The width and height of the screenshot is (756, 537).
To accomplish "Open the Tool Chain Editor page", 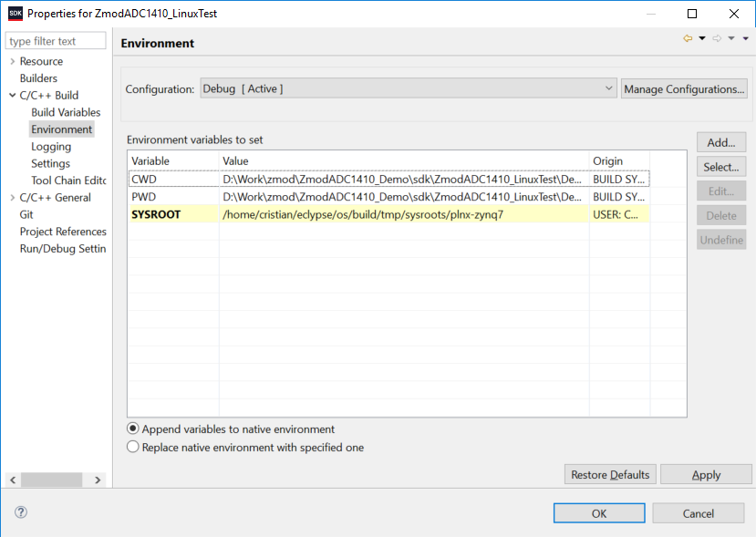I will point(68,181).
